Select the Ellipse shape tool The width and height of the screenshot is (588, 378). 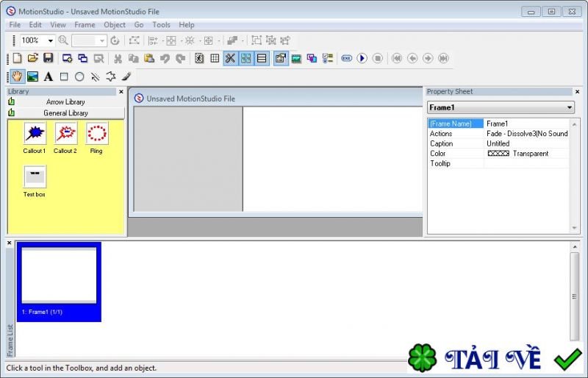point(79,76)
